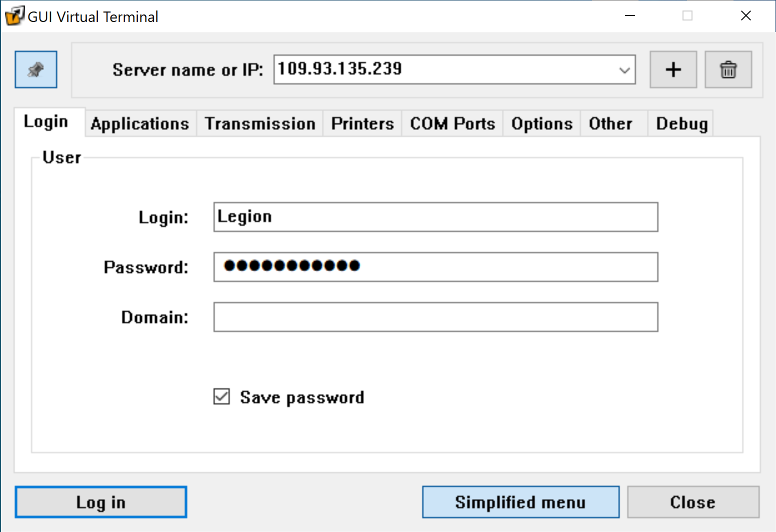
Task: Switch to the Applications tab
Action: [x=140, y=123]
